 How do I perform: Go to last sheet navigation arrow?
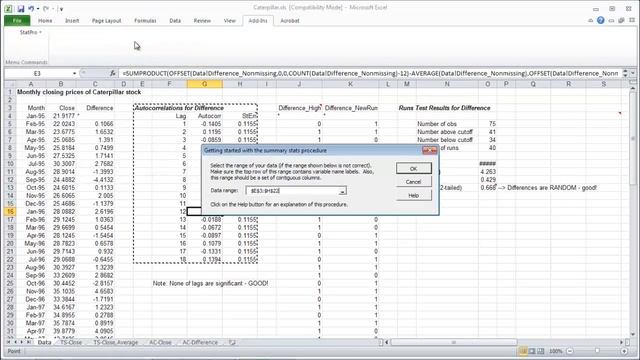[29, 342]
